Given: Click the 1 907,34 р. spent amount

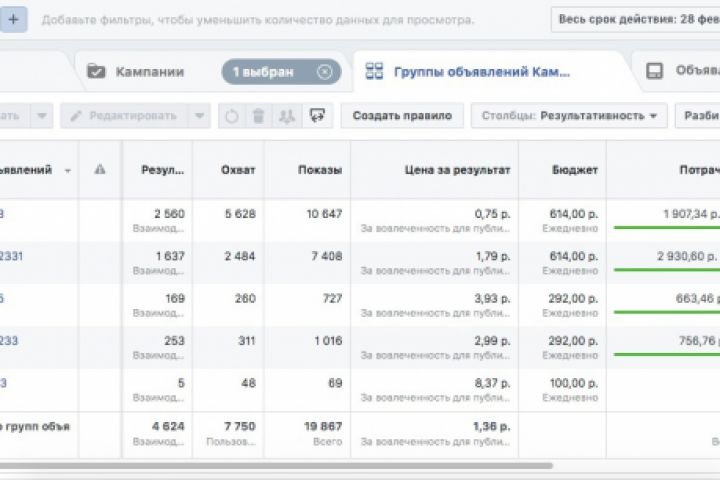Looking at the screenshot, I should [691, 214].
